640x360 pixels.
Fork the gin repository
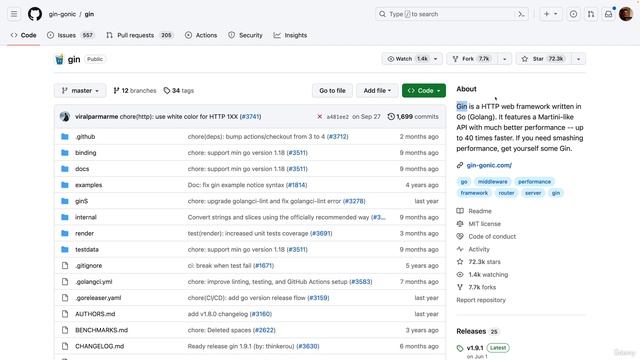tap(472, 59)
